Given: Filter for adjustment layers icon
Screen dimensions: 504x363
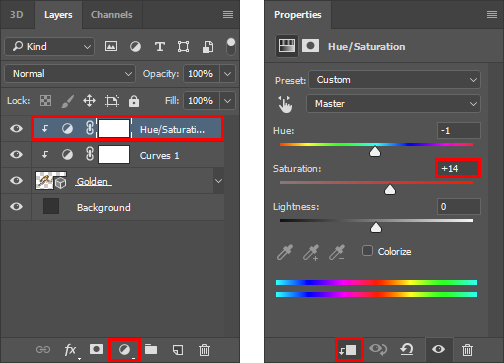Looking at the screenshot, I should (x=135, y=46).
